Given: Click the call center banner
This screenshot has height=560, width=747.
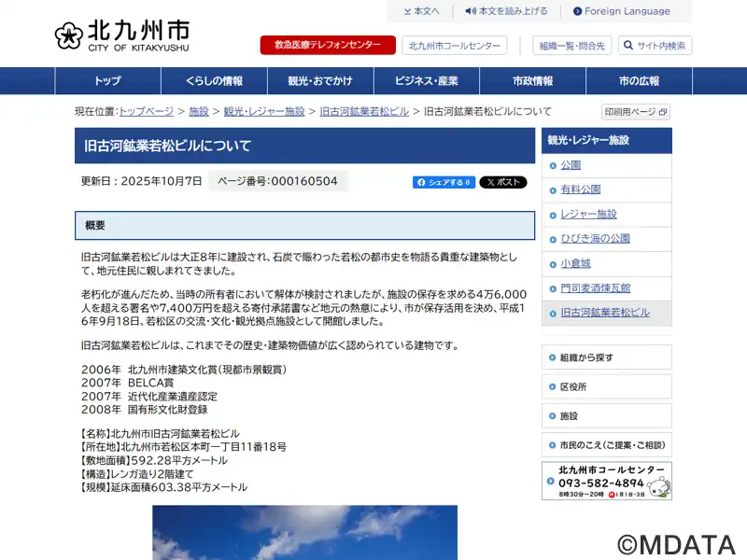Looking at the screenshot, I should click(x=606, y=481).
